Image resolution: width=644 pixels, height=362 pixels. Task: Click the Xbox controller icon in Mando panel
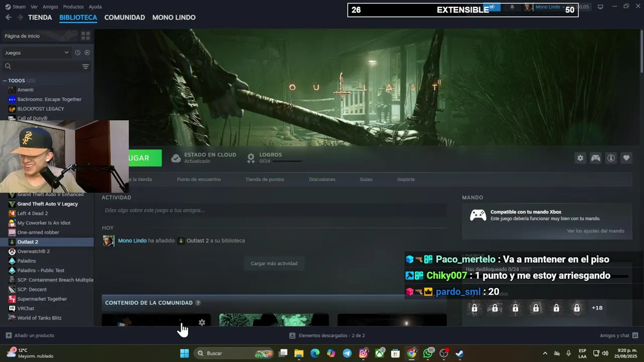pyautogui.click(x=478, y=215)
